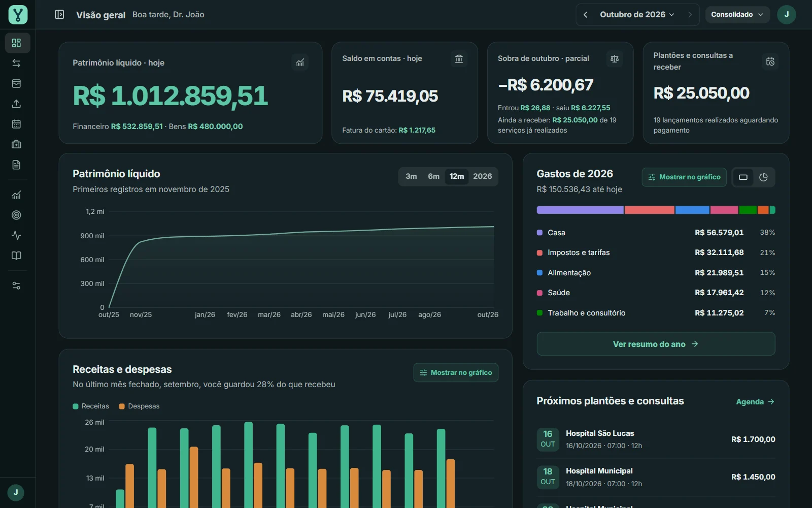Click the R$ 1.700,00 shift amount
Viewport: 812px width, 508px height.
[753, 439]
